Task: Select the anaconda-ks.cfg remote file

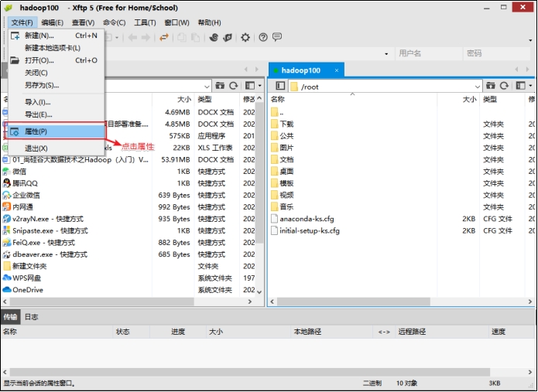Action: tap(307, 219)
